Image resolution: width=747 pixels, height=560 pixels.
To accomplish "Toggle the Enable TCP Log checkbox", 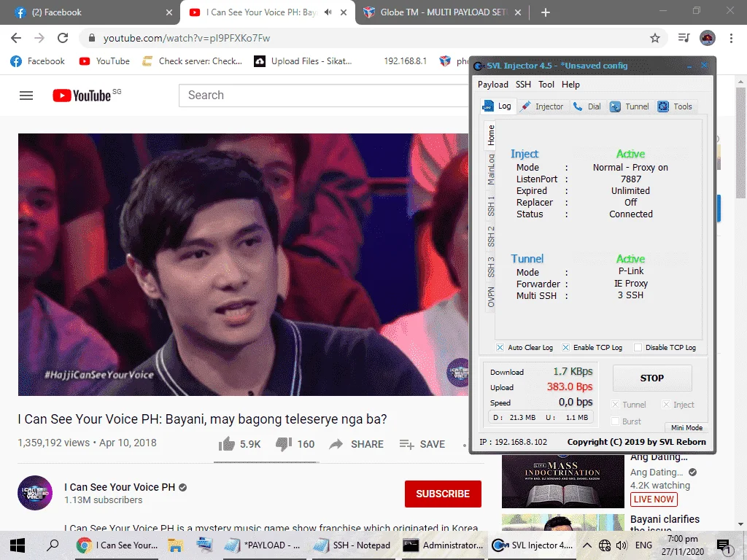I will pyautogui.click(x=565, y=348).
